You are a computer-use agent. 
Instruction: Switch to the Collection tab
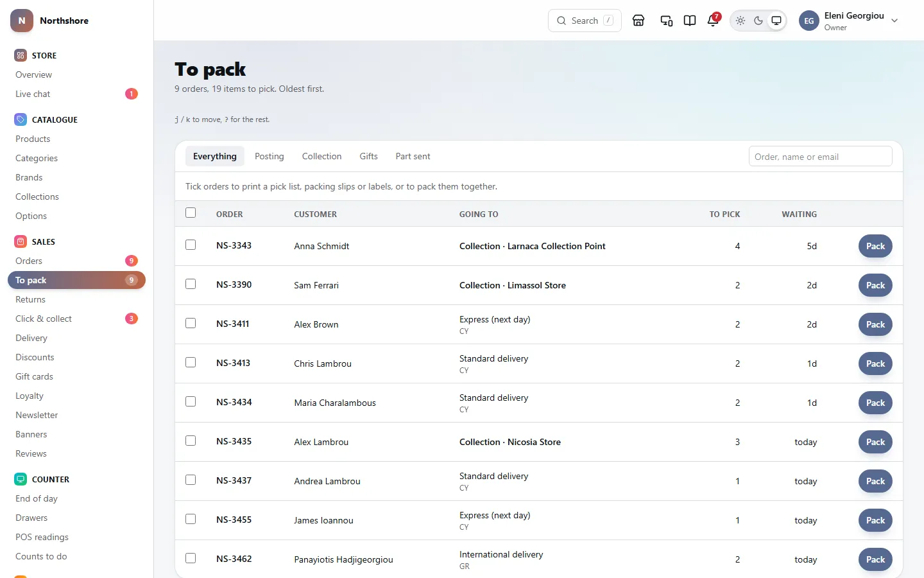coord(321,156)
